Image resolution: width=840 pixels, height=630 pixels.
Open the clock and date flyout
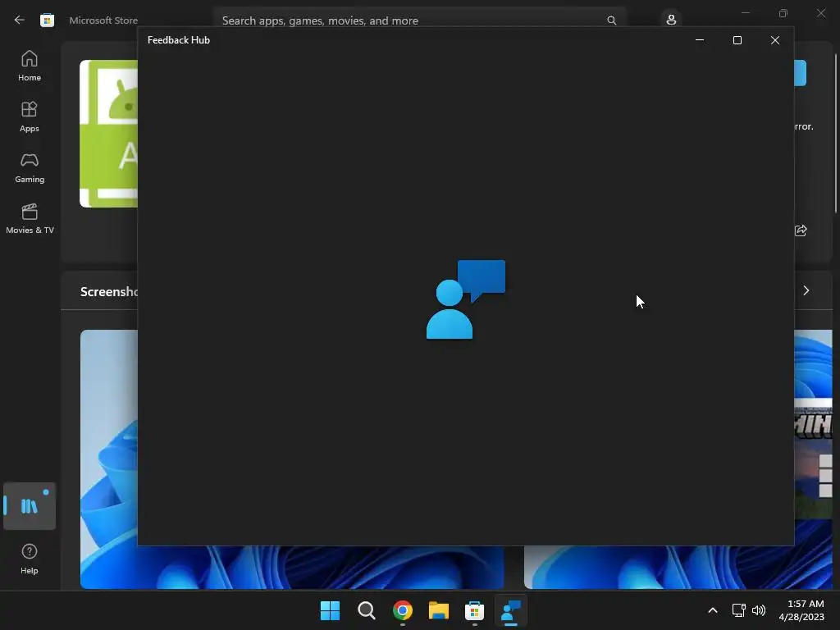click(801, 610)
